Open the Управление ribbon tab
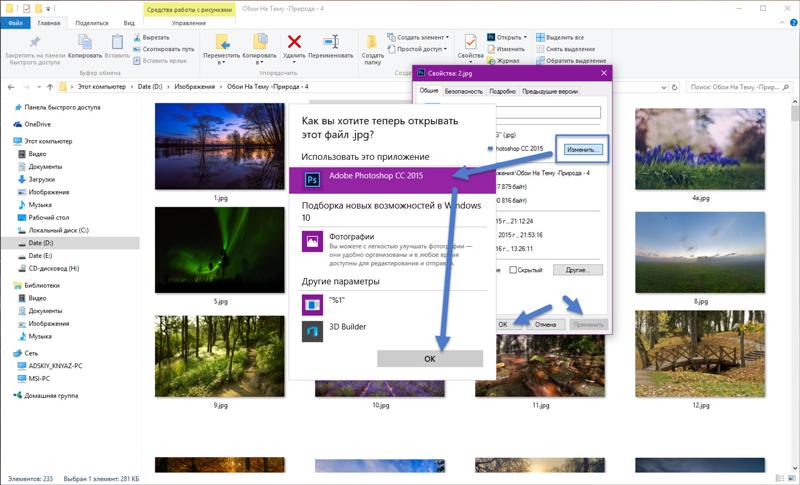 click(189, 23)
